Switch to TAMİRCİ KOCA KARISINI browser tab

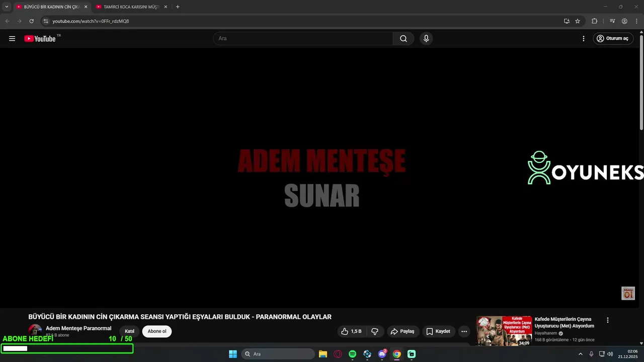pyautogui.click(x=131, y=7)
